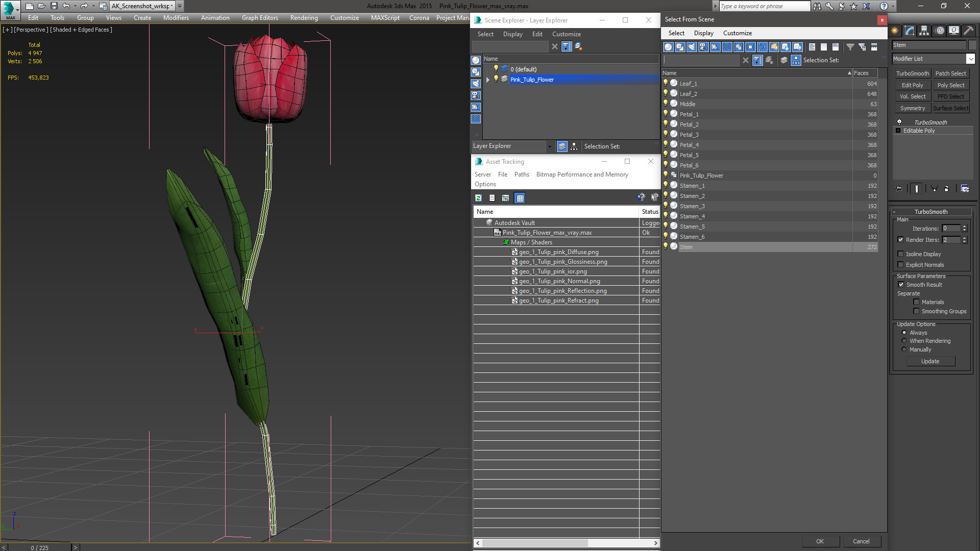Enable Separate by Materials checkbox
980x551 pixels.
click(916, 302)
